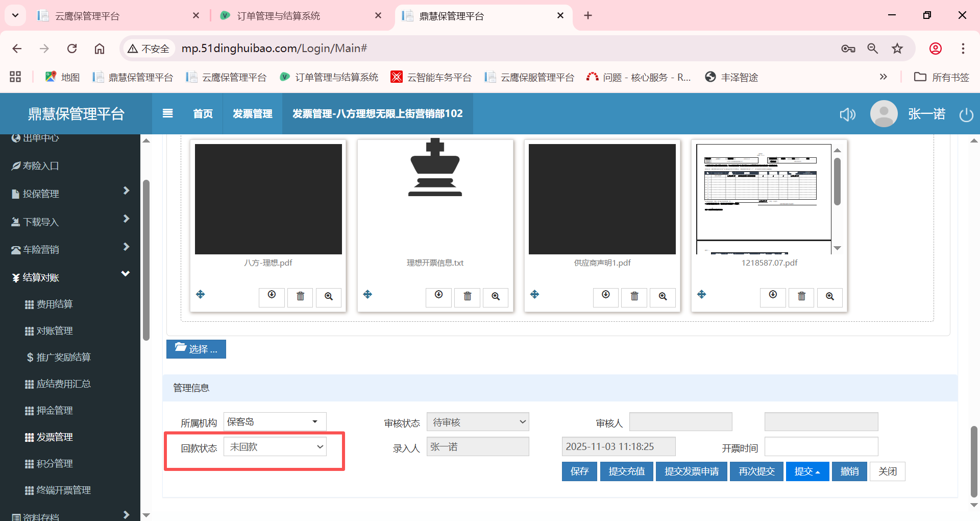980x521 pixels.
Task: Delete the 理想开票信息.txt attachment
Action: (x=468, y=297)
